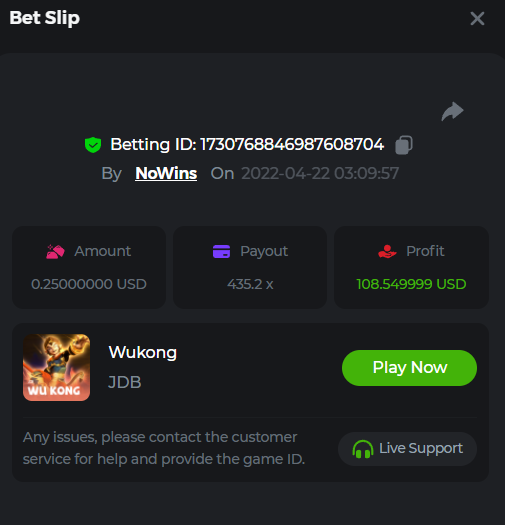
Task: Open the Wukong game thumbnail
Action: [56, 367]
